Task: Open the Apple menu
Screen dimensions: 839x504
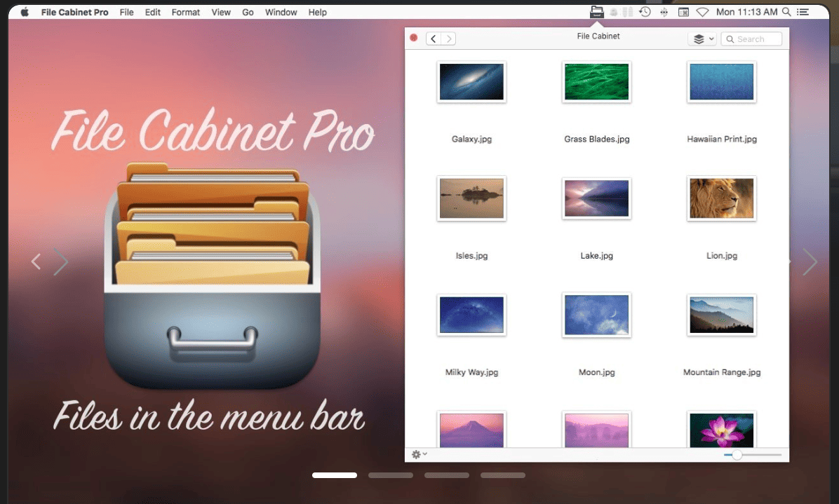Action: pyautogui.click(x=25, y=12)
